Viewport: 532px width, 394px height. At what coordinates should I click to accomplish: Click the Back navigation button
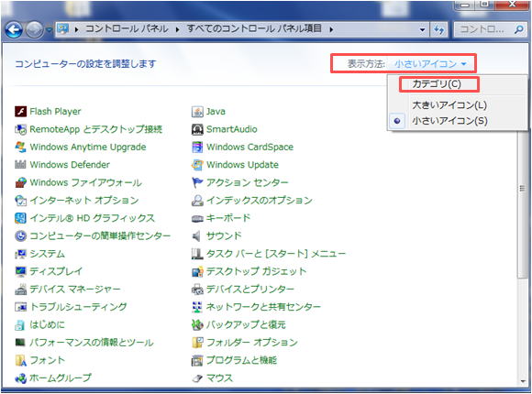(x=14, y=30)
